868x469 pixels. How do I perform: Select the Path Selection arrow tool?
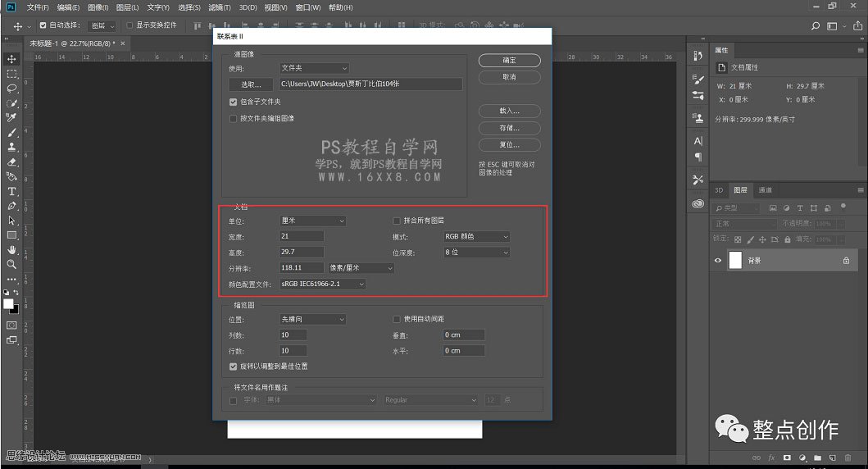click(x=11, y=221)
